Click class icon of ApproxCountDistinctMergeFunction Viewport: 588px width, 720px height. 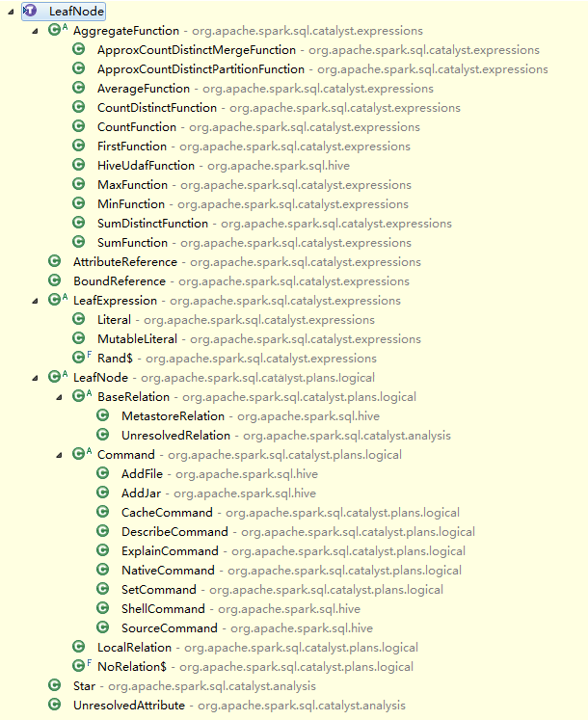78,49
